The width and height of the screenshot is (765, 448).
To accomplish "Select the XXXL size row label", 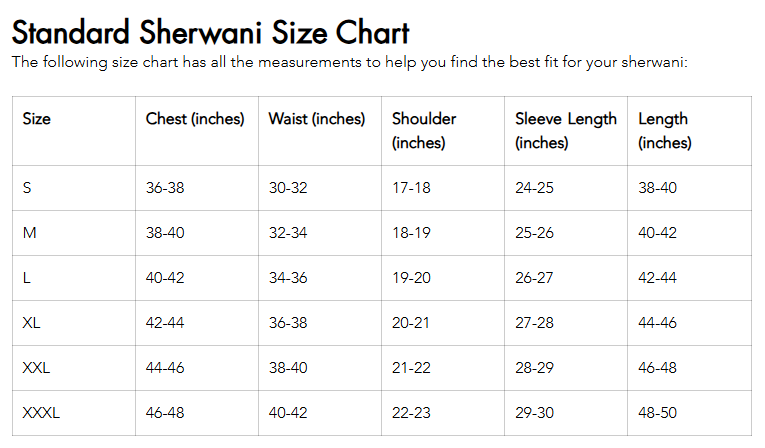I will [41, 413].
